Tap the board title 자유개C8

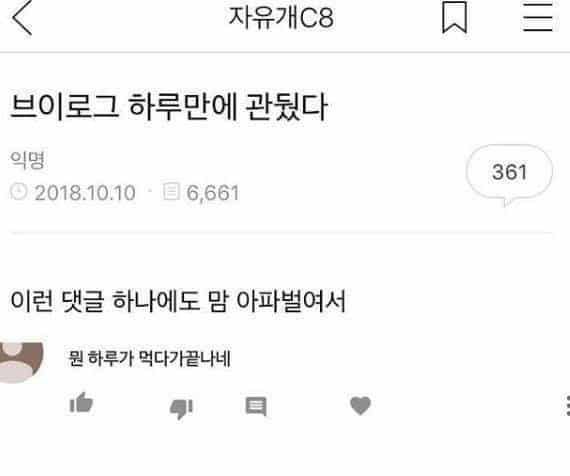[x=281, y=17]
